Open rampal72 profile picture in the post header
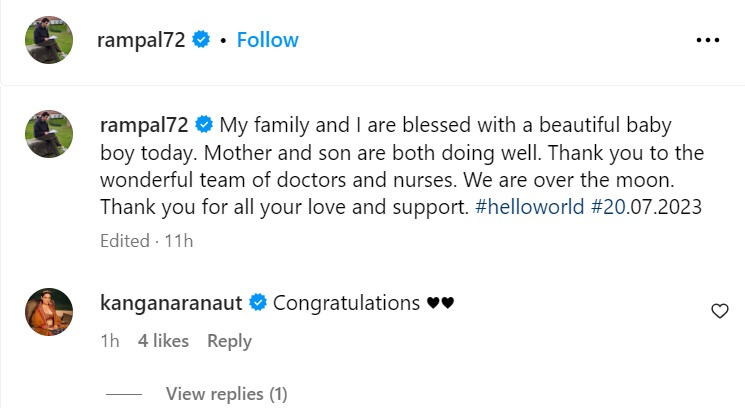745x408 pixels. (x=48, y=40)
